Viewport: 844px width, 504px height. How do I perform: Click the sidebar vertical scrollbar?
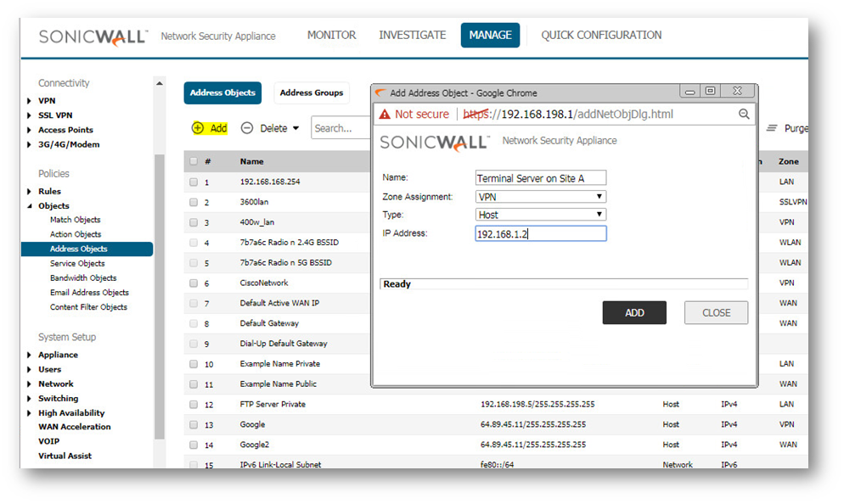pos(159,297)
